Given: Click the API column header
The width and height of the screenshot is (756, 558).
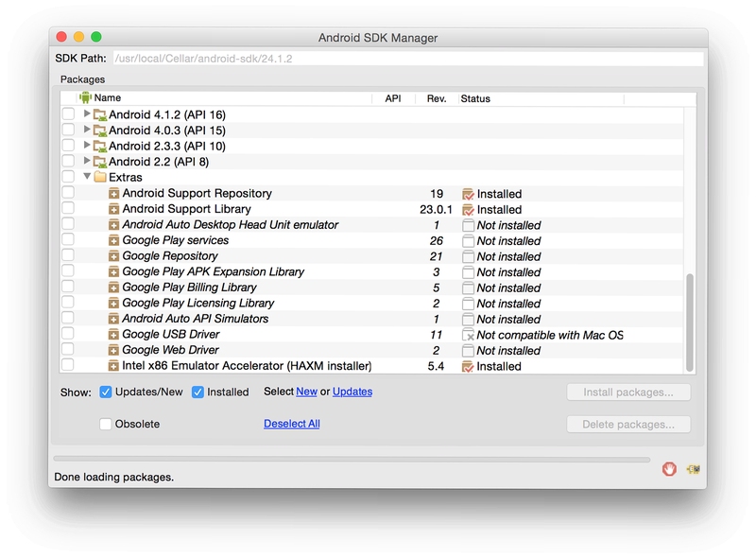Looking at the screenshot, I should (x=393, y=98).
